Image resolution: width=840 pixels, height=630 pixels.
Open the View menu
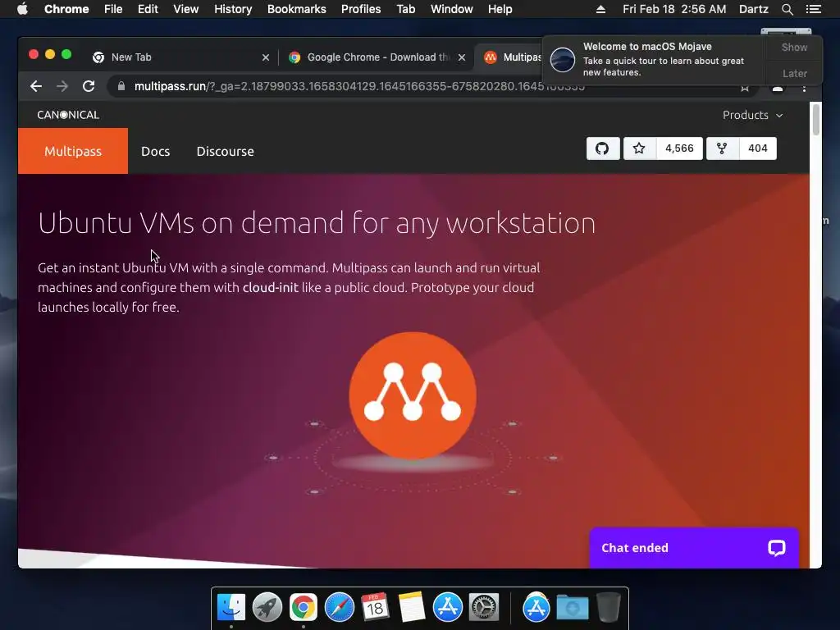(x=186, y=9)
